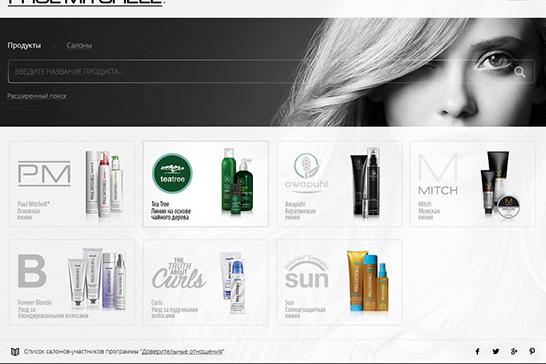The image size is (546, 364).
Task: Click the PM logo on first tile
Action: 44,173
